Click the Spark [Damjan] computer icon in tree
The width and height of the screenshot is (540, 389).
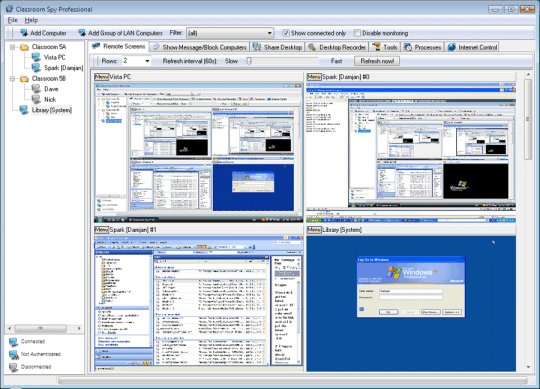click(x=36, y=68)
